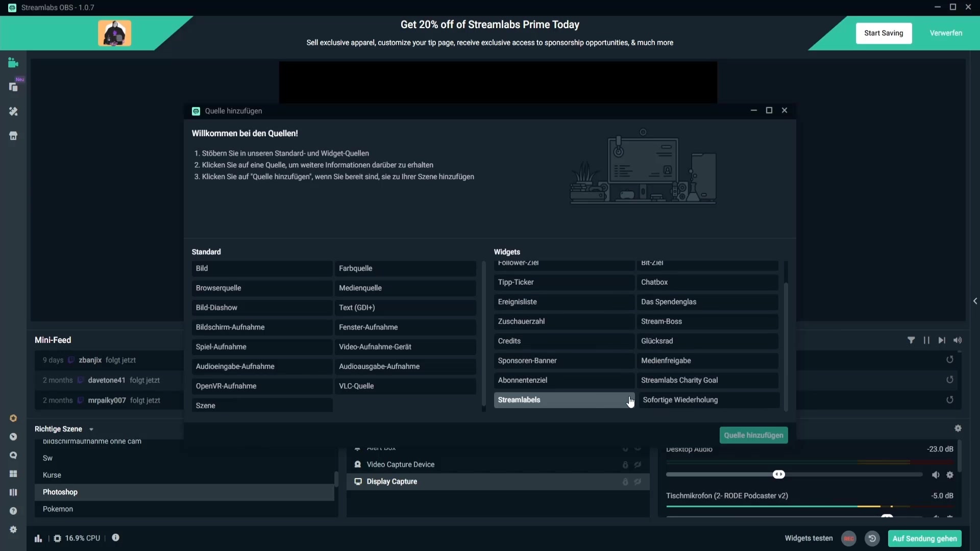Click the replay buffer icon
The image size is (980, 551).
point(872,538)
